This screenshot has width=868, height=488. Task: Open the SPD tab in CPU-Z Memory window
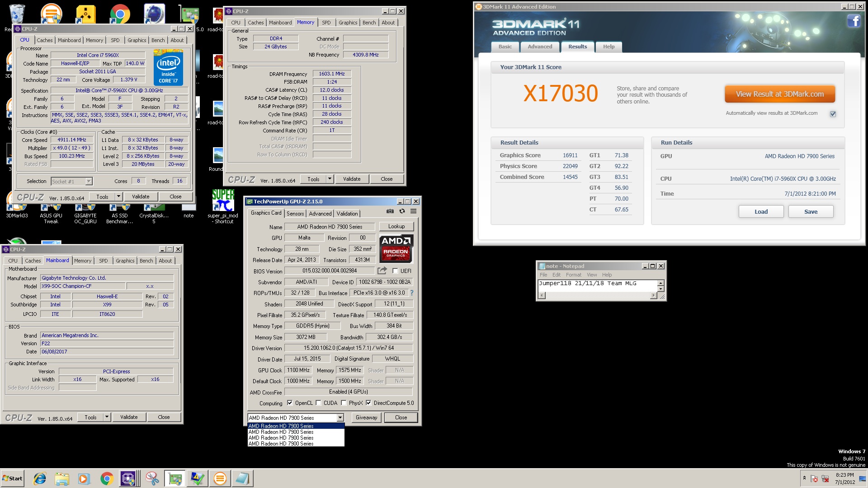326,23
